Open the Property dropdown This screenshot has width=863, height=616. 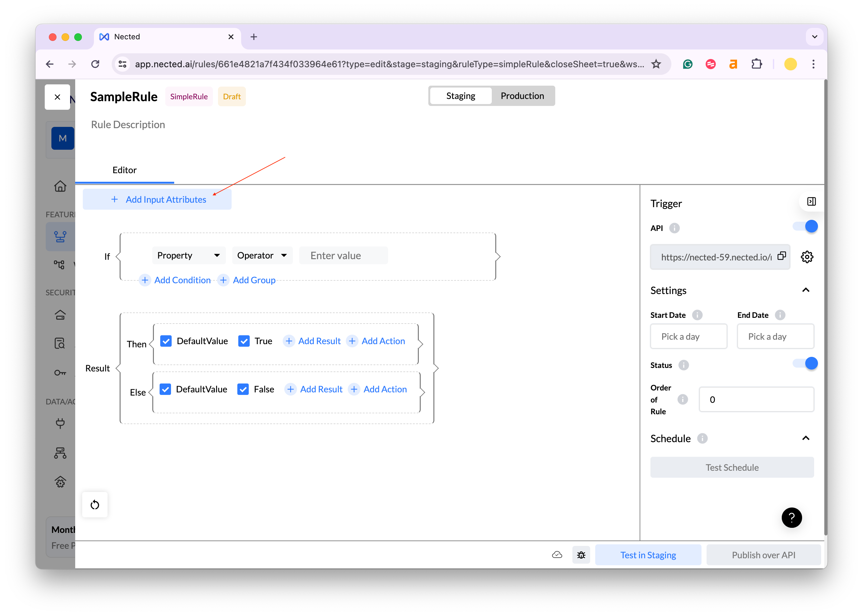(x=188, y=255)
